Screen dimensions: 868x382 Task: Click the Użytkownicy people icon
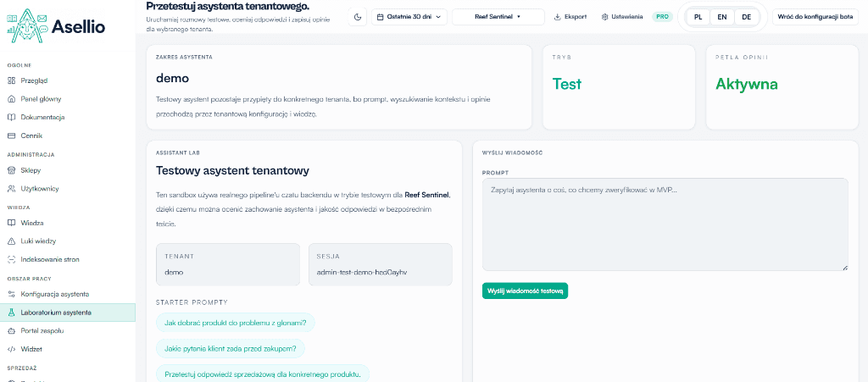click(11, 189)
